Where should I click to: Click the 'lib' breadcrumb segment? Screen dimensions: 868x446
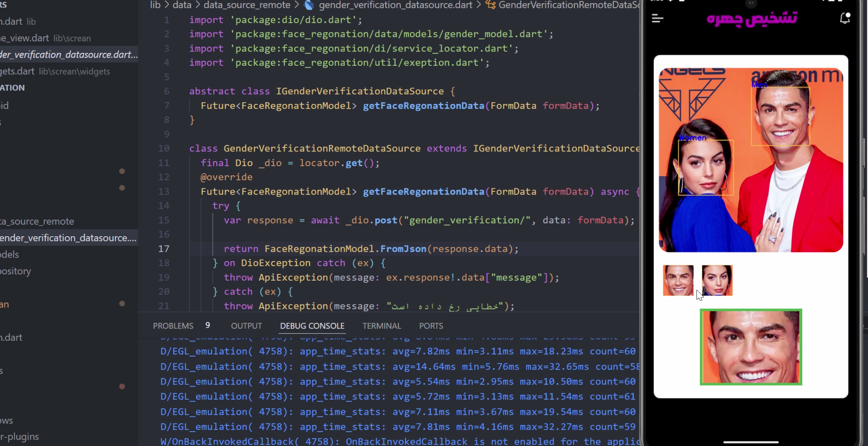pyautogui.click(x=155, y=5)
